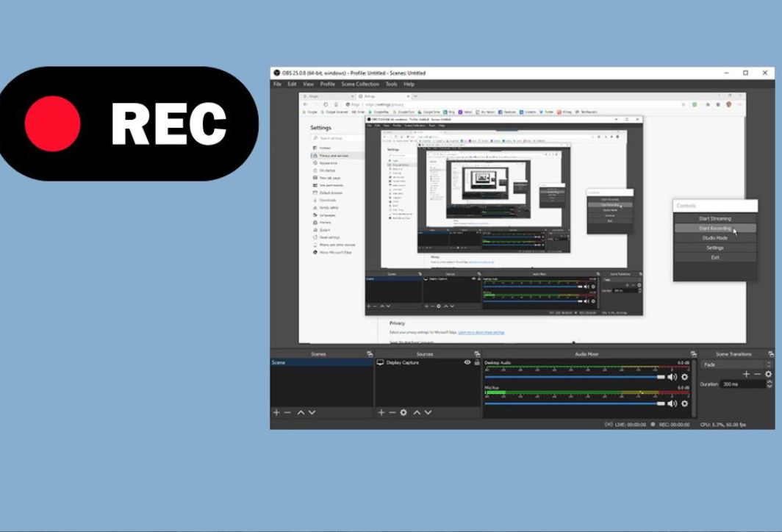Mute the Mic/Aux speaker icon
782x532 pixels.
672,403
